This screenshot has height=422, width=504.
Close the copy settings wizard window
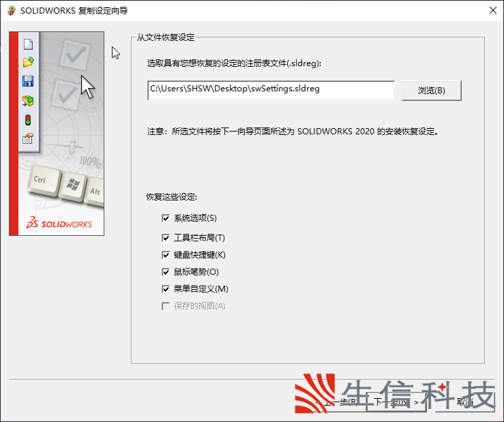493,10
